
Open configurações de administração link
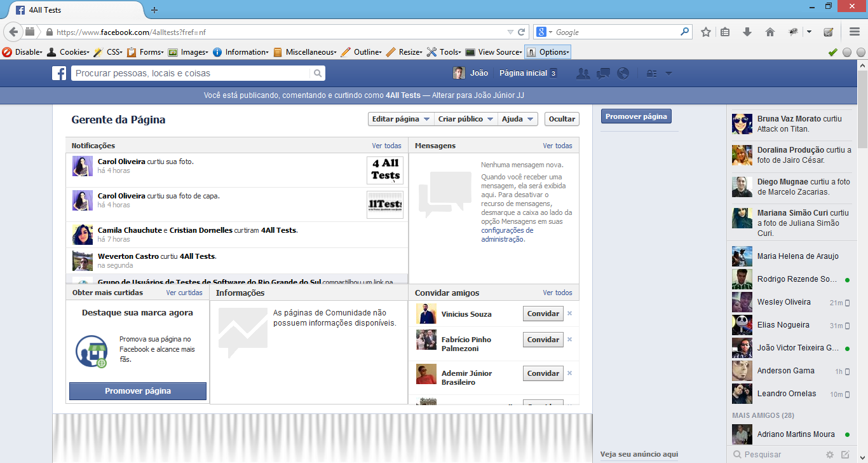tap(507, 235)
